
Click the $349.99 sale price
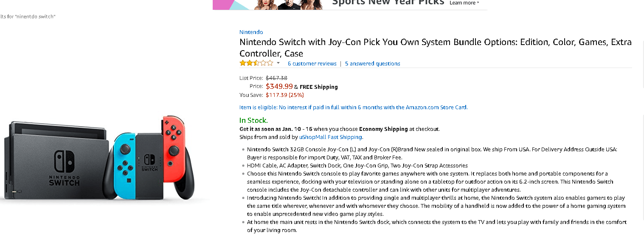(279, 86)
